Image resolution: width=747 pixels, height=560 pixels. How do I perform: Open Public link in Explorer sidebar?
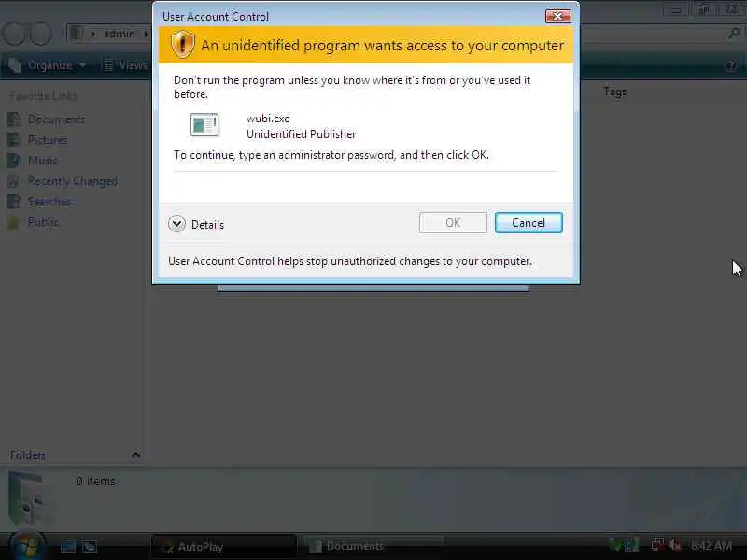(43, 222)
